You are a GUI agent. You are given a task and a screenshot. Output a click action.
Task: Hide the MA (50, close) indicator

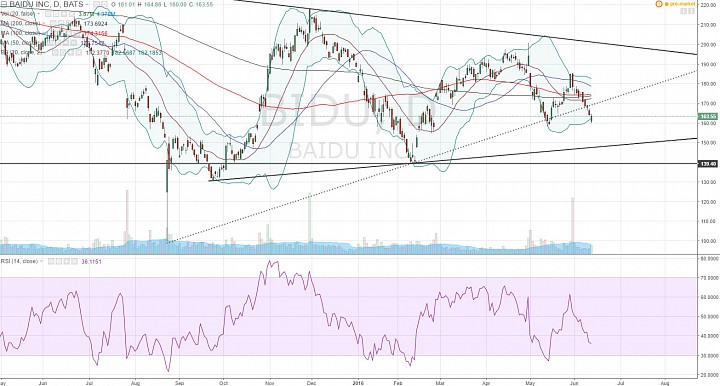click(x=50, y=43)
